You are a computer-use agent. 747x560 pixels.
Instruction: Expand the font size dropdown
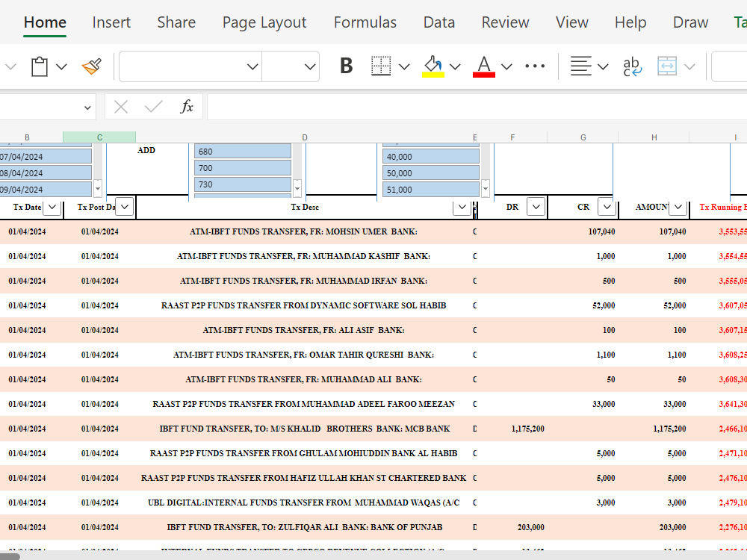click(x=310, y=66)
